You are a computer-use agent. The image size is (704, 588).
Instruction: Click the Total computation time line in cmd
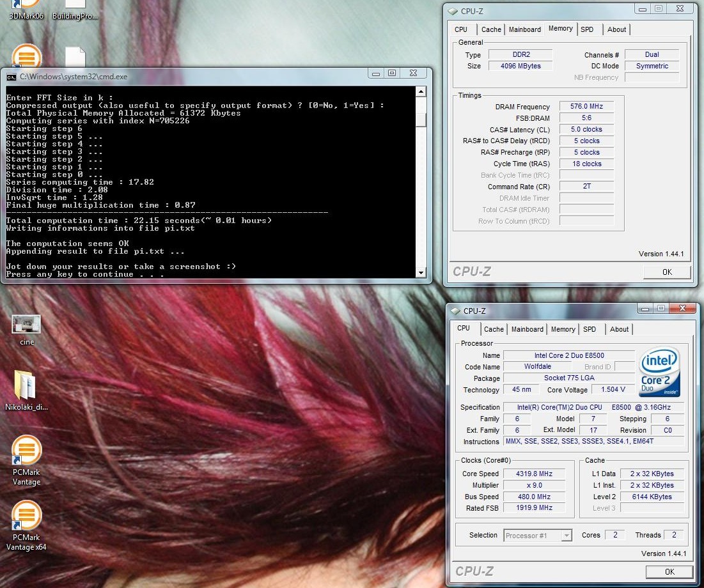139,220
